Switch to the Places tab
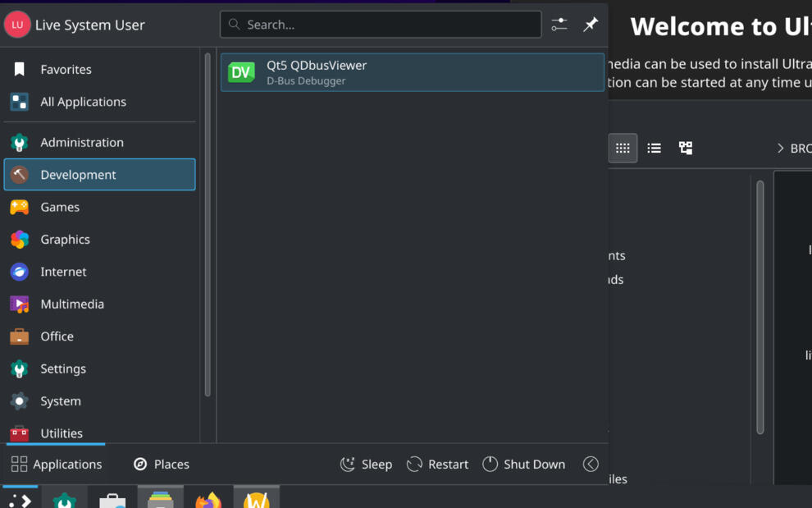 point(161,464)
